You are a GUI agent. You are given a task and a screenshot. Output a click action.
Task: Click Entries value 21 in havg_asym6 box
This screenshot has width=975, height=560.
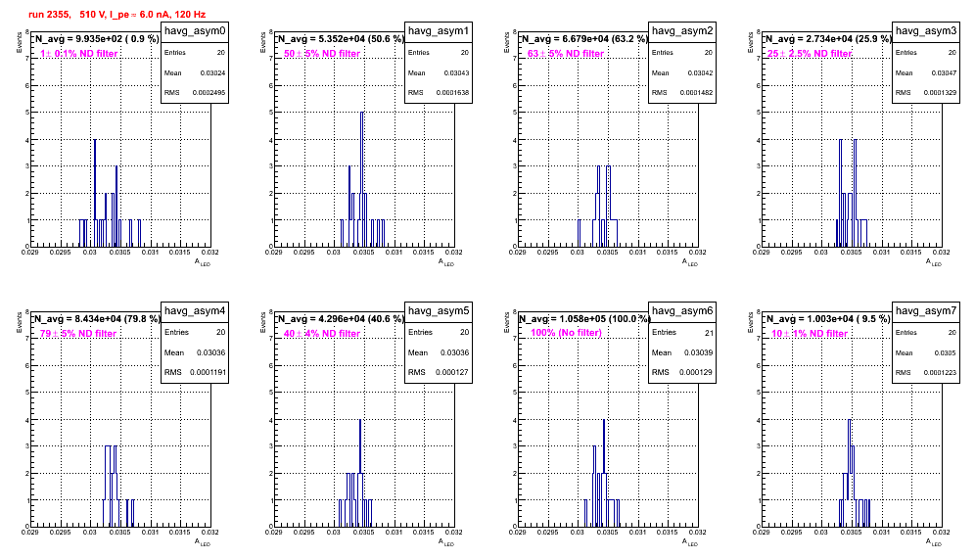pos(709,334)
